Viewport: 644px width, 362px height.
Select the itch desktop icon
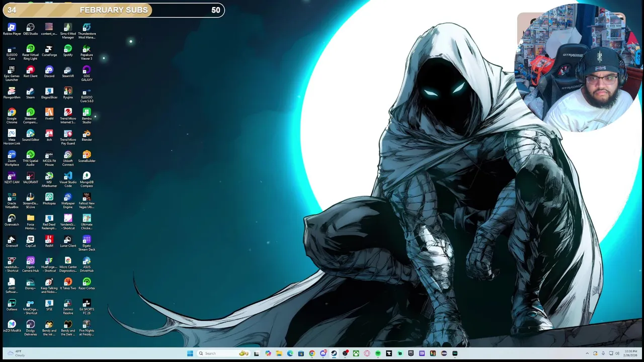click(x=49, y=135)
